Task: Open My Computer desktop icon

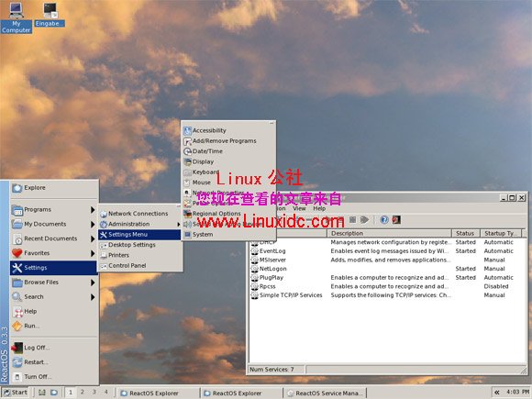Action: [x=16, y=17]
